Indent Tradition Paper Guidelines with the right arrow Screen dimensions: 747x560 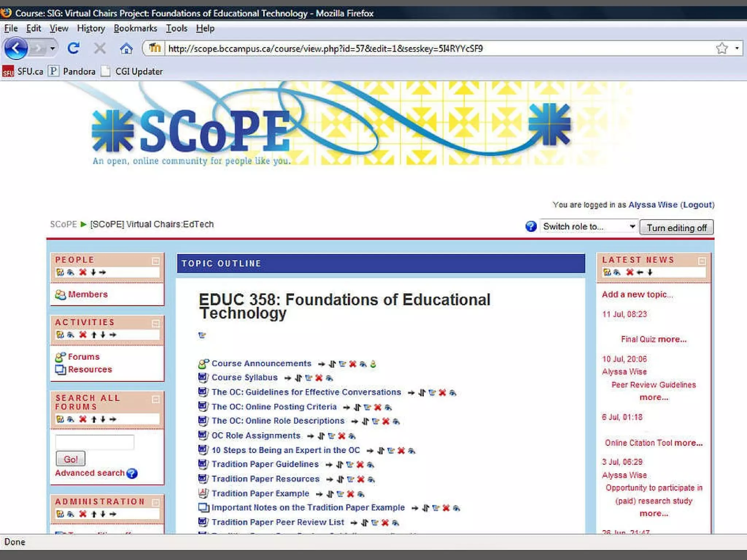point(329,464)
